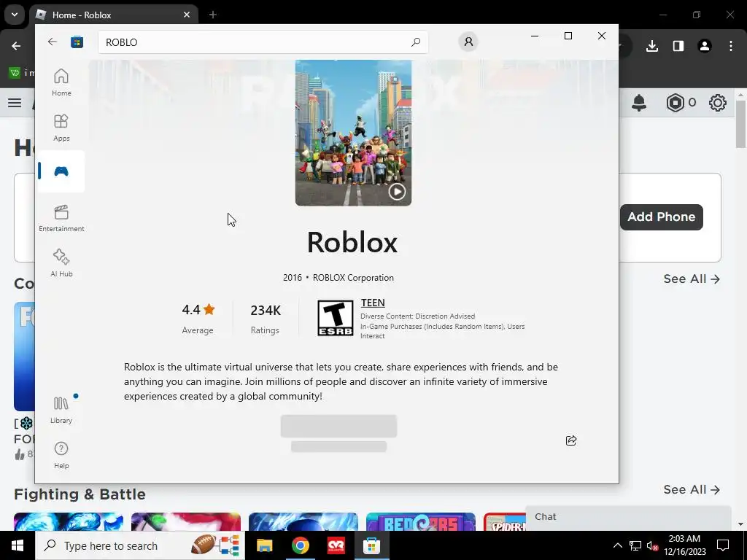Play the Roblox trailer video

[x=397, y=192]
